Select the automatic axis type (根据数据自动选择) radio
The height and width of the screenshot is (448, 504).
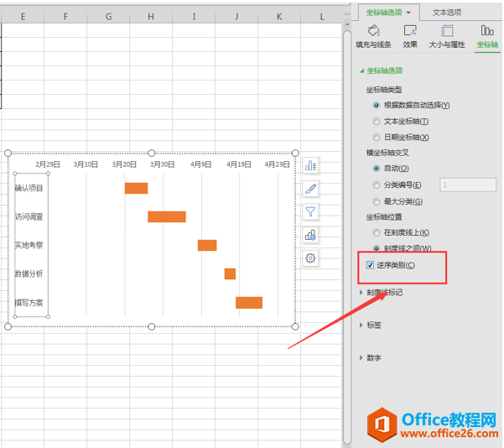(x=376, y=105)
